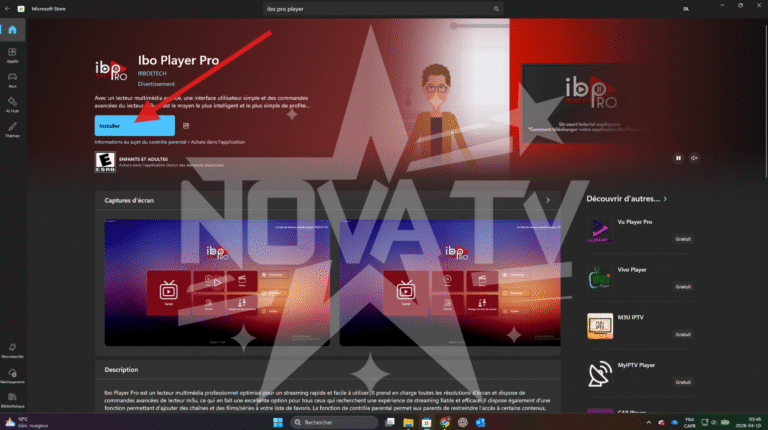Open the Applis section in sidebar
The width and height of the screenshot is (768, 430).
coord(12,54)
